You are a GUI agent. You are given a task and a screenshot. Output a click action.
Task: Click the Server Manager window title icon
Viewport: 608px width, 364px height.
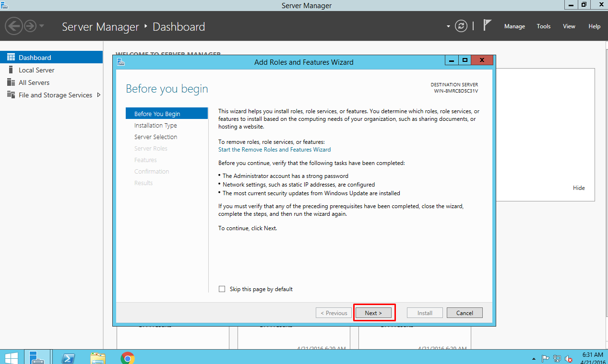pos(4,5)
